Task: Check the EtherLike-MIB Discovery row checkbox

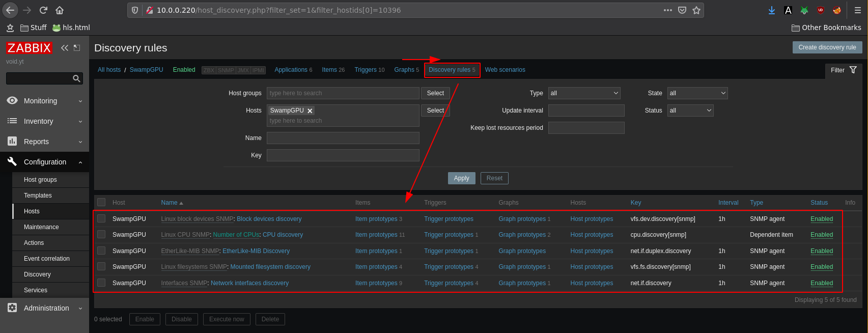Action: (x=101, y=251)
